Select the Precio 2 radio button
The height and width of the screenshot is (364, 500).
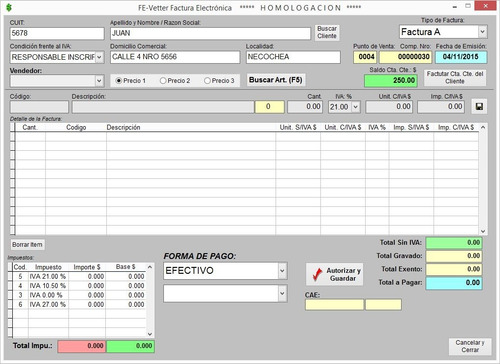163,81
